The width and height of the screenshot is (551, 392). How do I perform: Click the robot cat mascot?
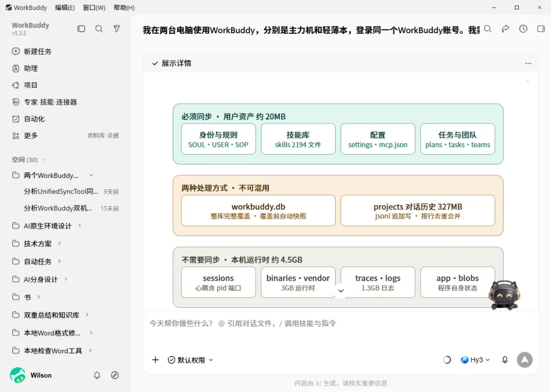pos(505,296)
